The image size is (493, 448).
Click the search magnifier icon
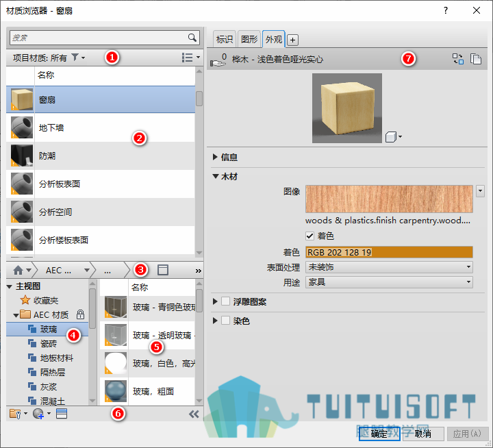192,38
